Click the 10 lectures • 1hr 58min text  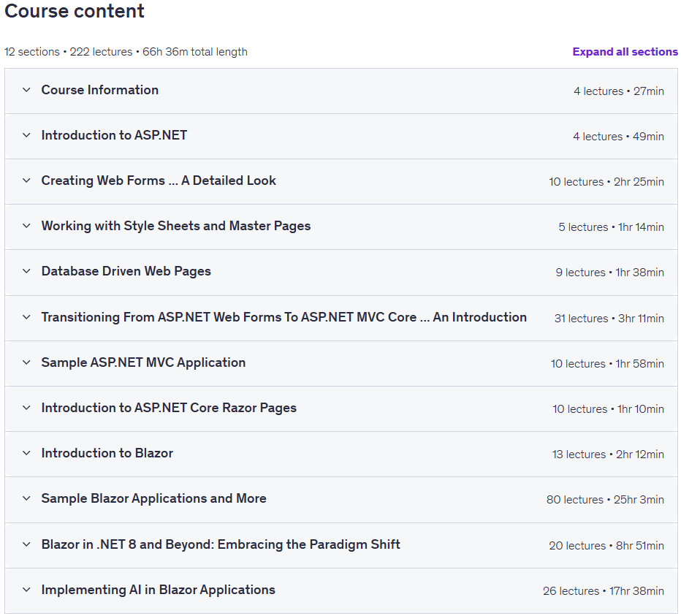(607, 364)
